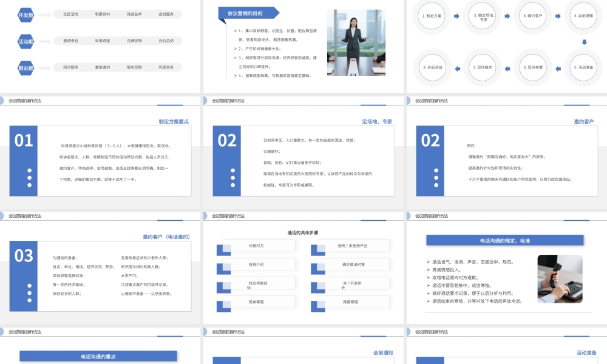The width and height of the screenshot is (607, 364).
Task: Select the circle labeled 1. 制定方案
Action: point(432,16)
